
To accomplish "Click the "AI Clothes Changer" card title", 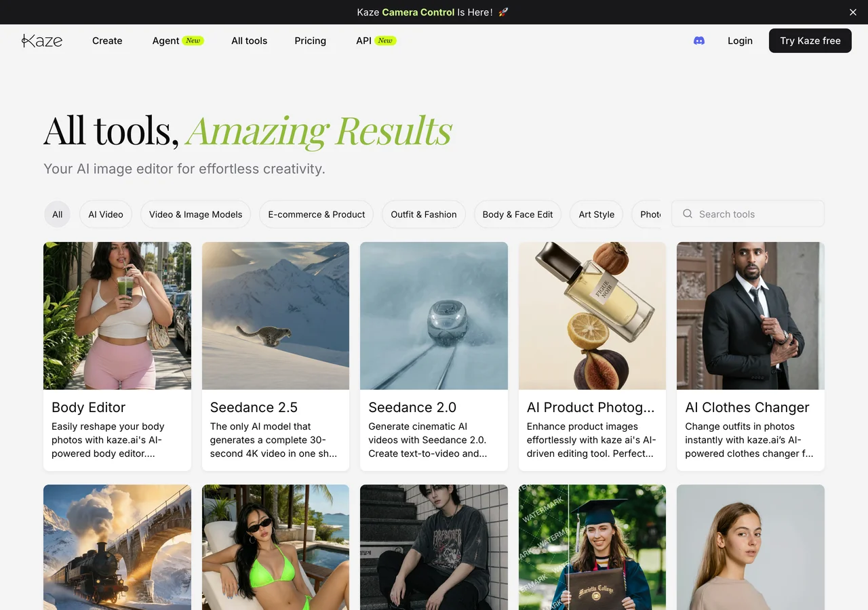I will [747, 407].
